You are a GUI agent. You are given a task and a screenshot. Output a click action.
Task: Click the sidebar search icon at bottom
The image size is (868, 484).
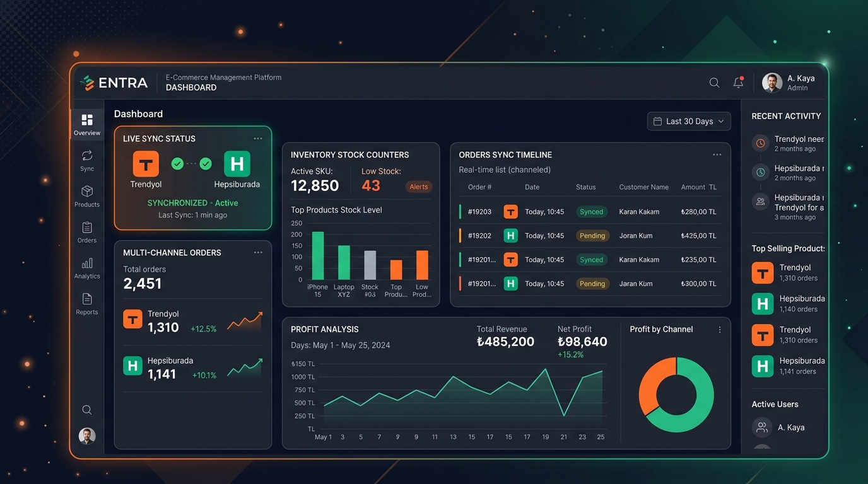87,410
